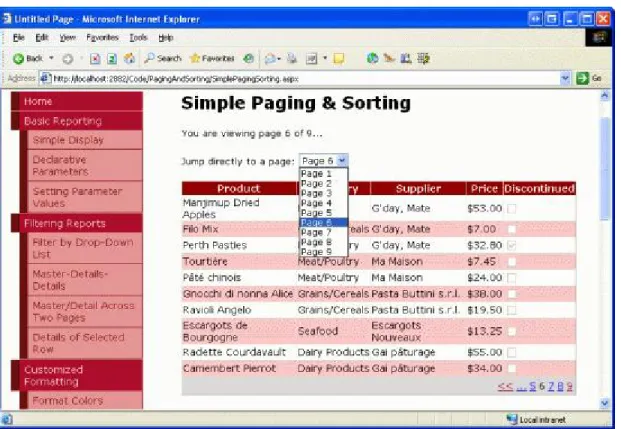The width and height of the screenshot is (621, 429).
Task: Select Page 9 in the dropdown list
Action: 323,252
